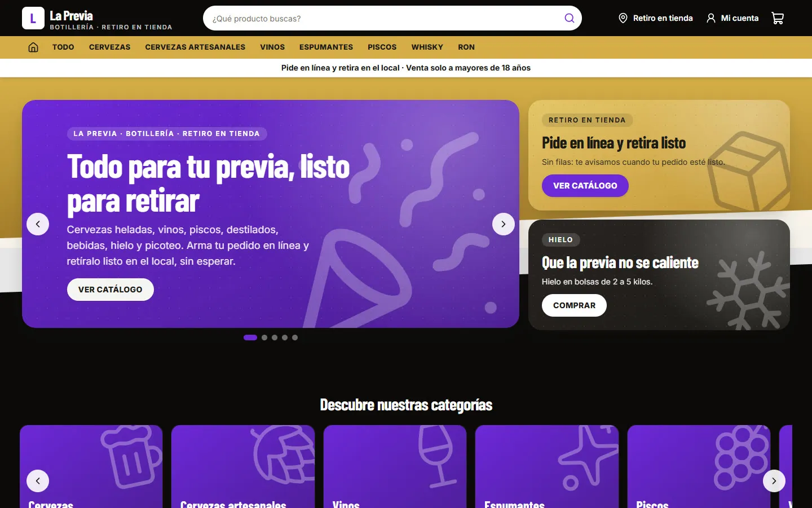Open the WHISKY menu item
This screenshot has width=812, height=508.
pyautogui.click(x=427, y=47)
